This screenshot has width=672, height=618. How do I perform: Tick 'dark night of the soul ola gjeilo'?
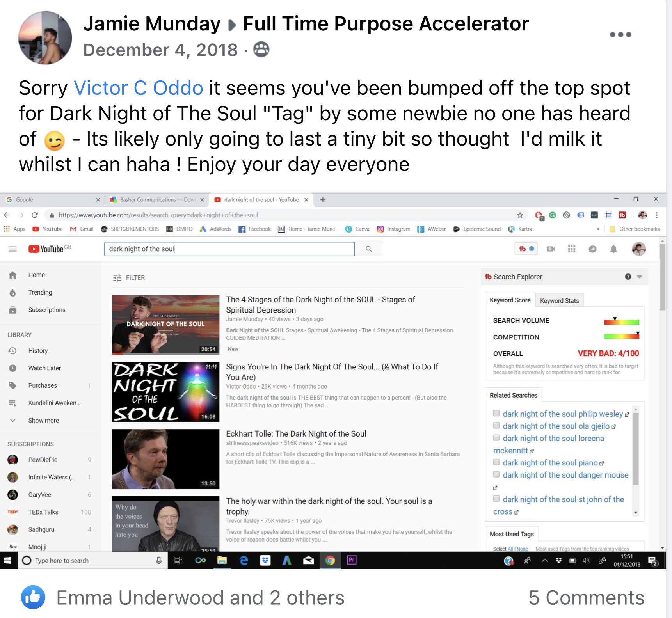pos(496,425)
